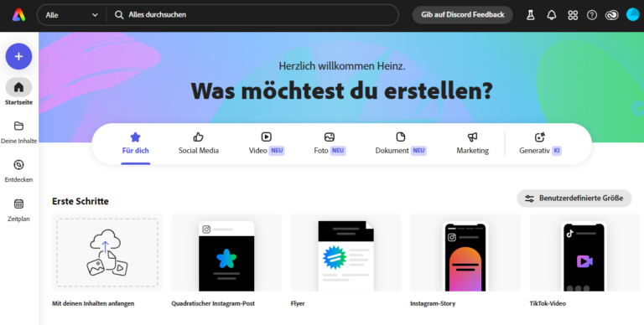Click the Herzlich willkommen Heinz text
Viewport: 644px width, 325px height.
click(342, 66)
